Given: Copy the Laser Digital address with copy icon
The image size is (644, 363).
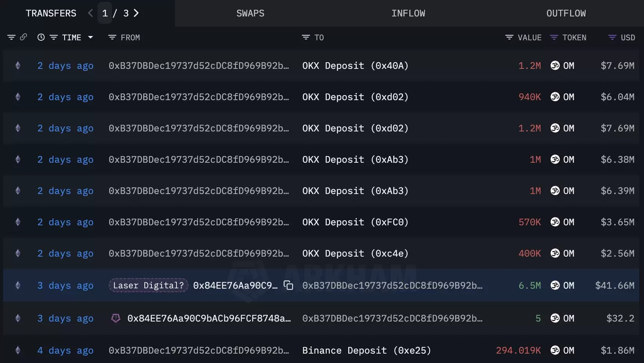Looking at the screenshot, I should (x=288, y=286).
